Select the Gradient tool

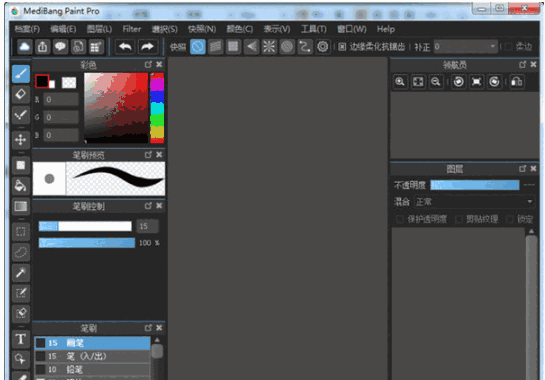pos(21,207)
